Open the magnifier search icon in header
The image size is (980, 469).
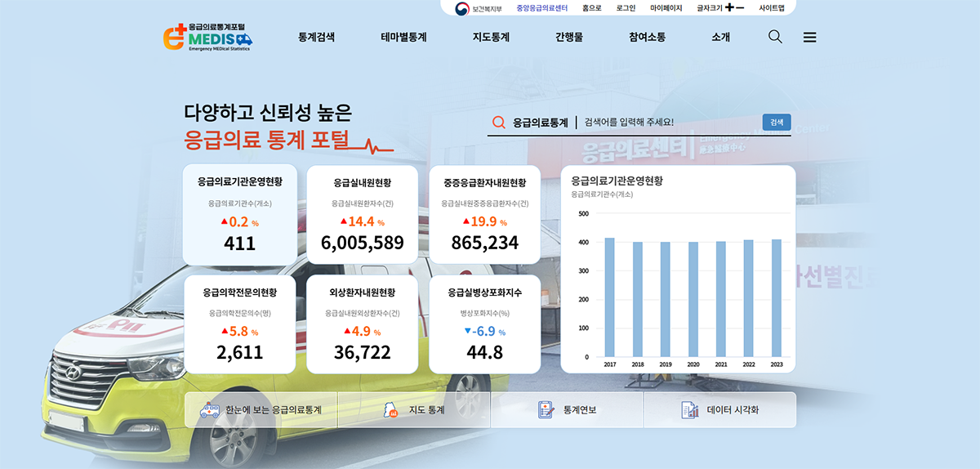coord(775,37)
